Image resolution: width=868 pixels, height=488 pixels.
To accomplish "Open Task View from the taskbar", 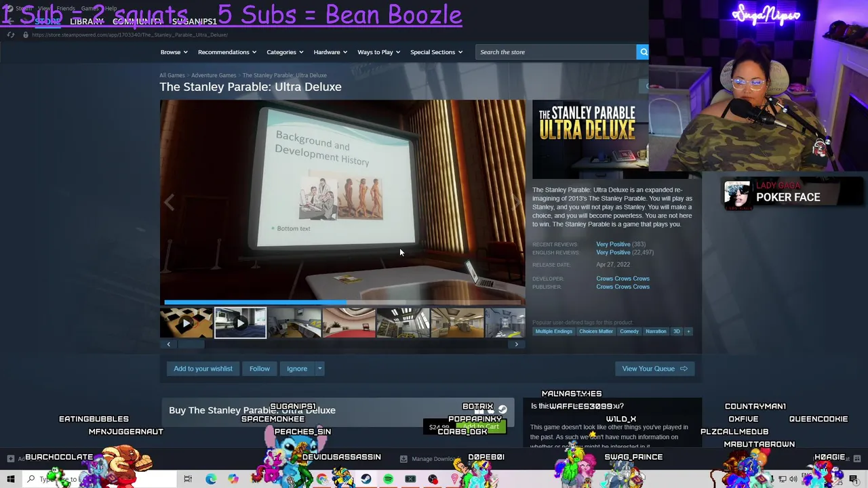I will coord(188,479).
